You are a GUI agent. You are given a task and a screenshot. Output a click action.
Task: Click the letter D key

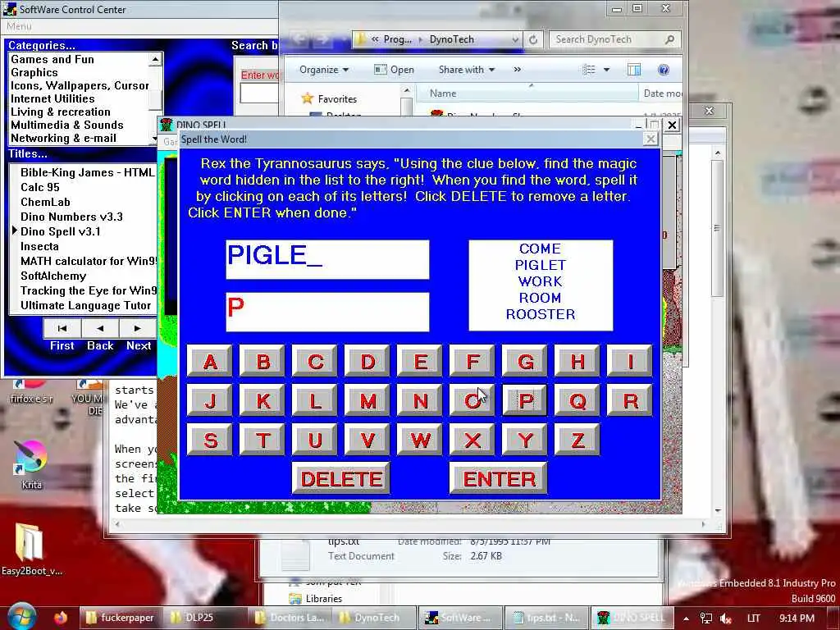point(367,362)
